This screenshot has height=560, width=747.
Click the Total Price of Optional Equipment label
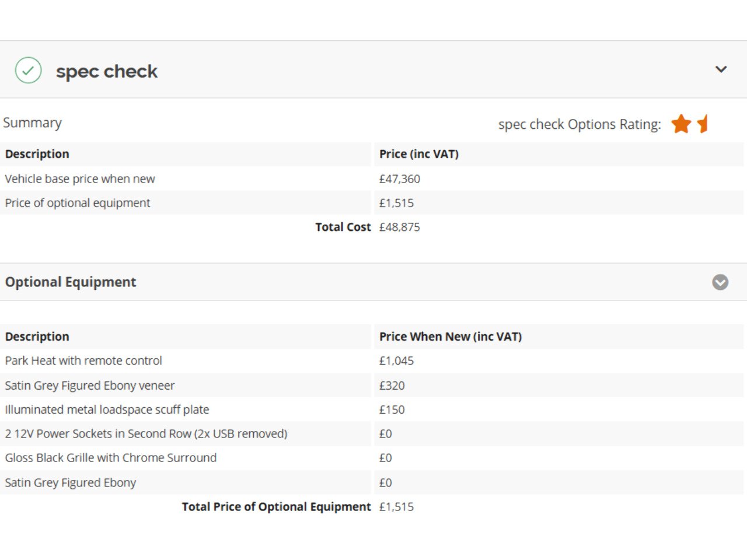tap(277, 506)
